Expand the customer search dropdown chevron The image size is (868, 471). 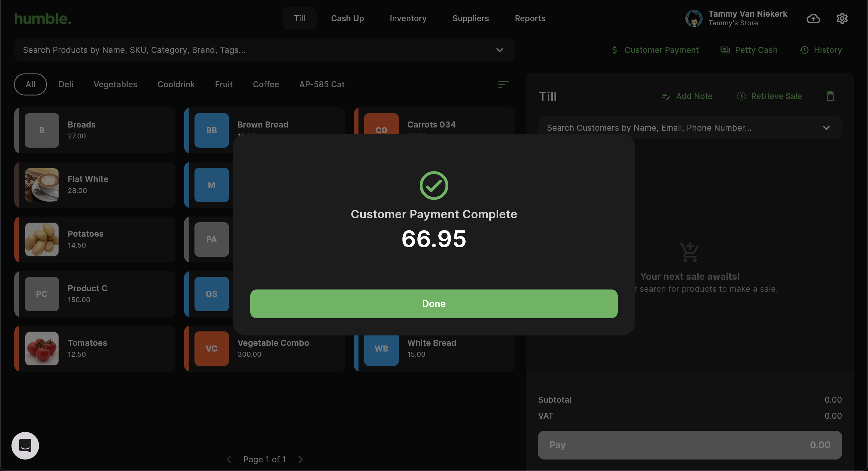[x=826, y=128]
